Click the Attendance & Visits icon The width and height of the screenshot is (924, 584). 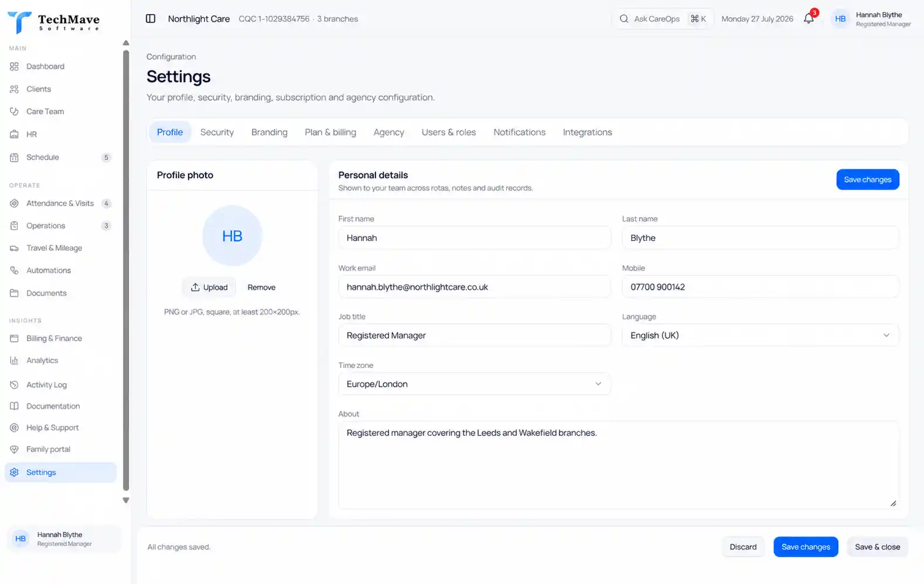[x=14, y=203]
